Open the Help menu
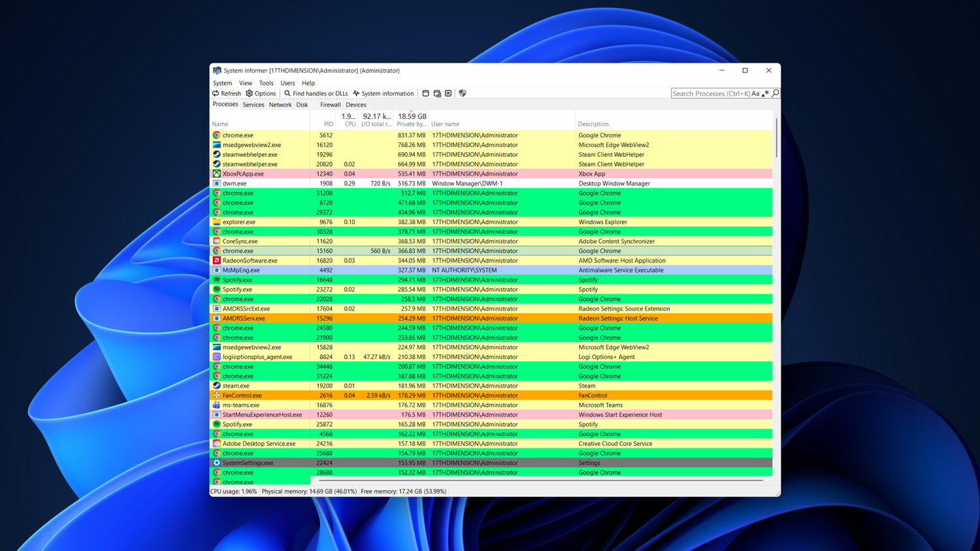The height and width of the screenshot is (551, 980). [308, 83]
